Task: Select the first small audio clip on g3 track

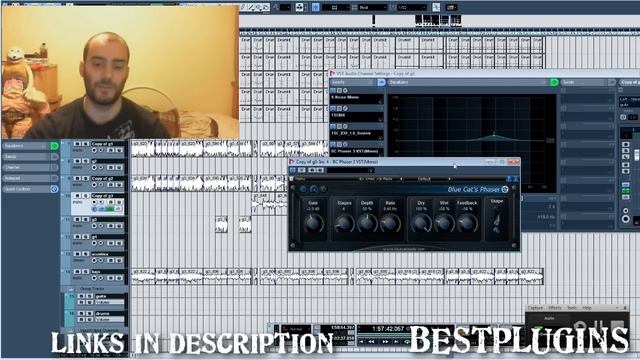Action: pyautogui.click(x=221, y=224)
